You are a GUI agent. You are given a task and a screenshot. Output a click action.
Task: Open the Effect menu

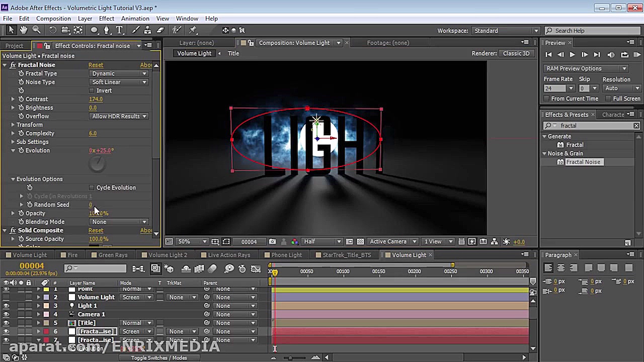coord(107,19)
